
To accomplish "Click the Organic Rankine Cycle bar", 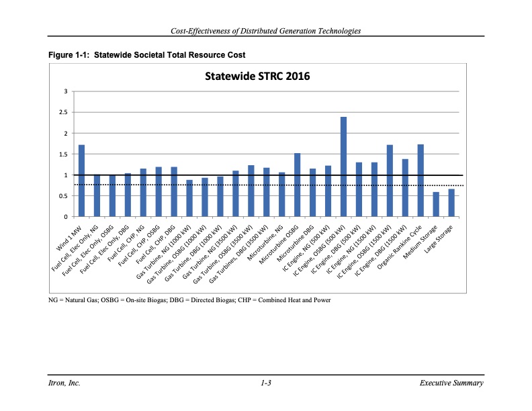I will click(x=420, y=181).
